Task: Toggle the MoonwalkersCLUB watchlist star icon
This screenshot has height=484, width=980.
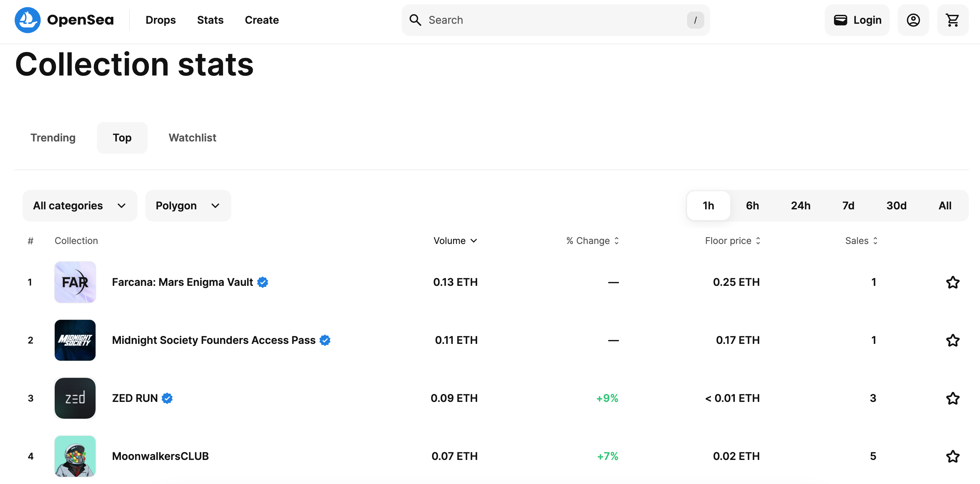Action: tap(953, 456)
